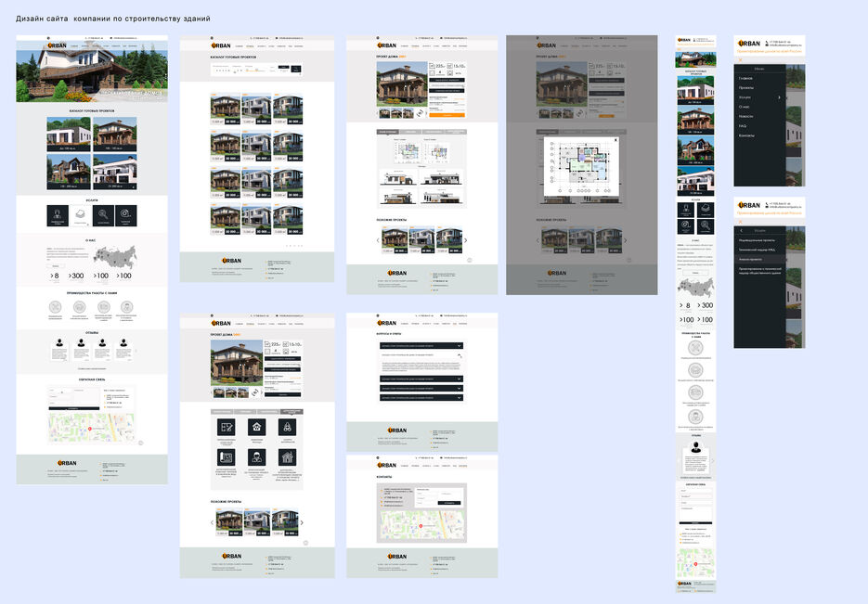The image size is (868, 604).
Task: Click scroll-to-top circle on upper project page
Action: point(470,260)
